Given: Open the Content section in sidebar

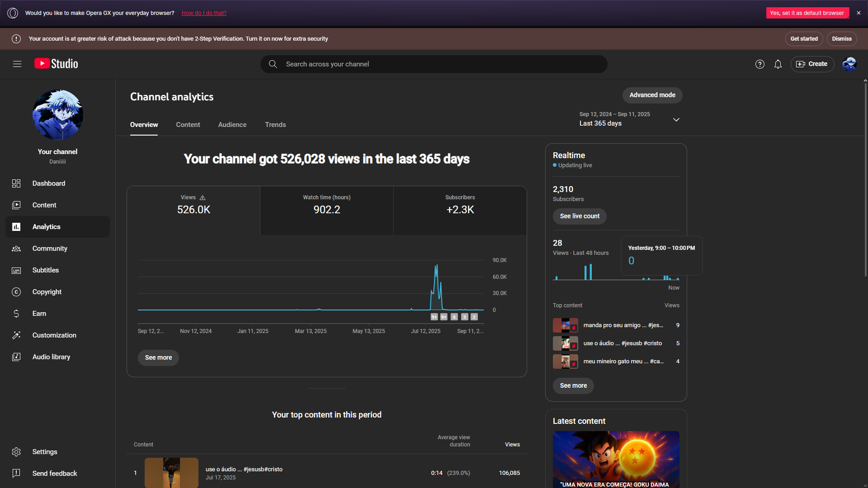Looking at the screenshot, I should [x=44, y=205].
